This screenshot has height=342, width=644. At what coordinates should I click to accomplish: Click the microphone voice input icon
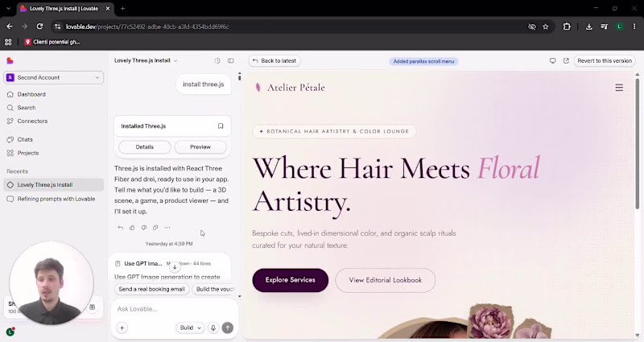[213, 328]
